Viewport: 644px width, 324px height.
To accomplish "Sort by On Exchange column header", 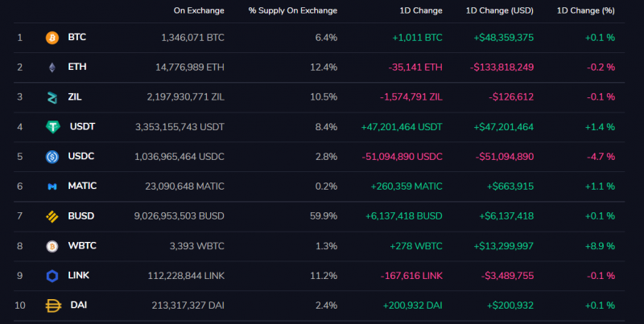I will tap(199, 11).
